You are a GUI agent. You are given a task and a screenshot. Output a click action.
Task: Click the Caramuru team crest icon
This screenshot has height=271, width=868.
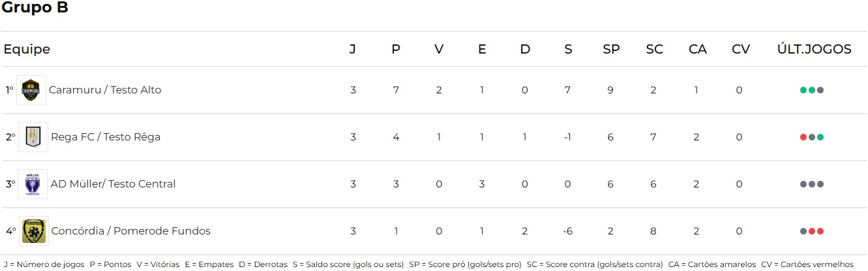pos(31,89)
